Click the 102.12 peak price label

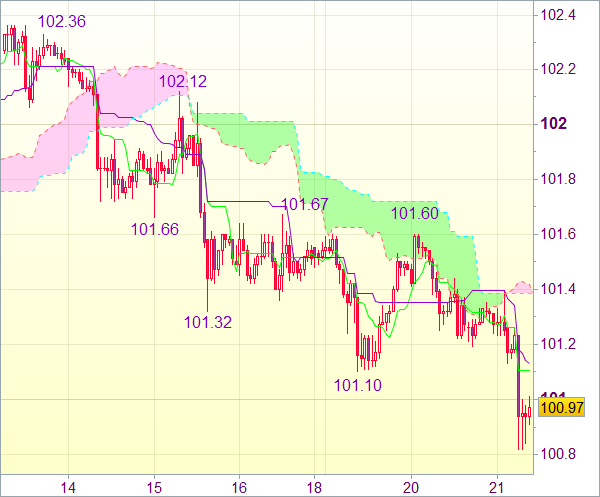(x=183, y=81)
